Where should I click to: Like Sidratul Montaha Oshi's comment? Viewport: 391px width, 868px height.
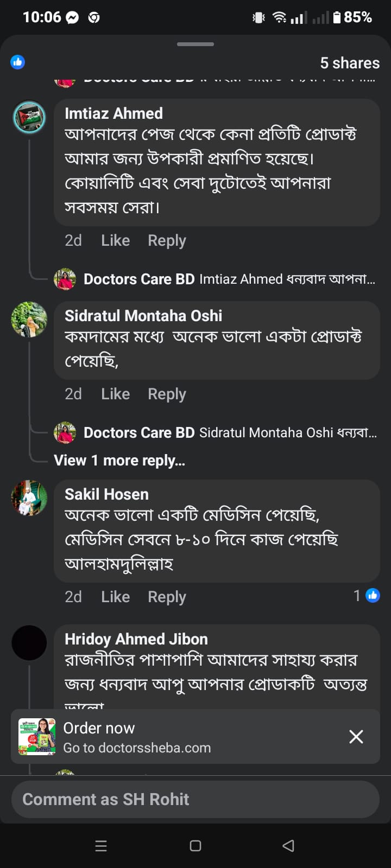115,394
